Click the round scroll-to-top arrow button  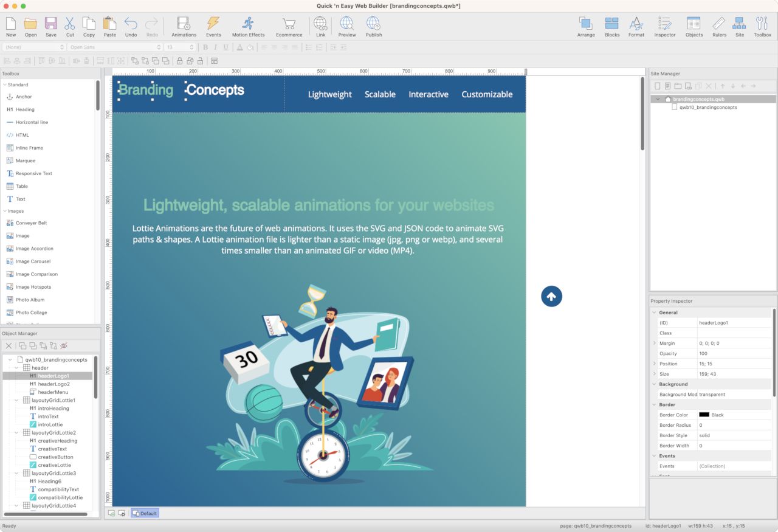(x=551, y=297)
